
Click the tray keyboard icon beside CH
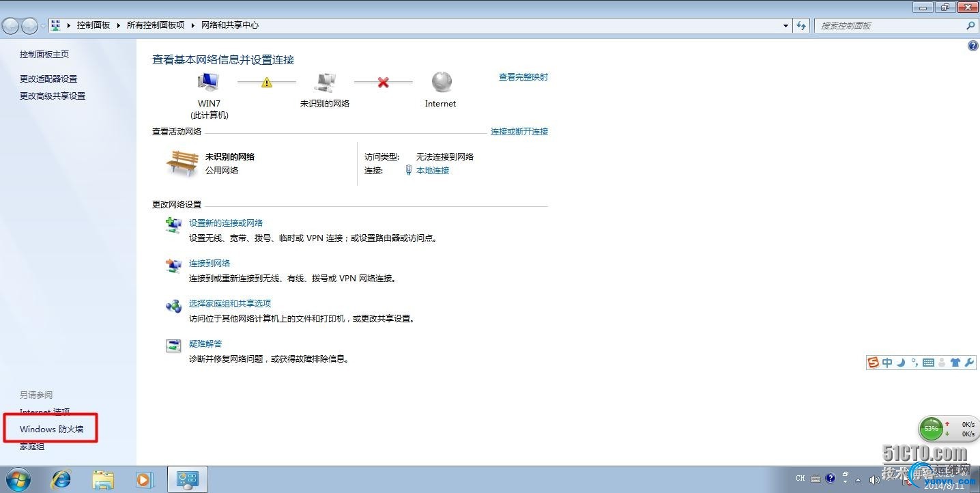[816, 479]
